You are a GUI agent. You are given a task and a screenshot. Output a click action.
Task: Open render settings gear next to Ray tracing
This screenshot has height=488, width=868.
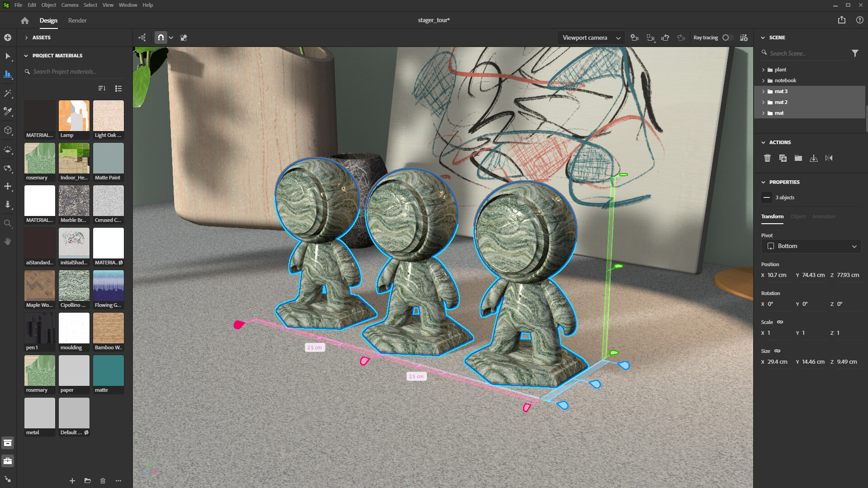click(744, 38)
